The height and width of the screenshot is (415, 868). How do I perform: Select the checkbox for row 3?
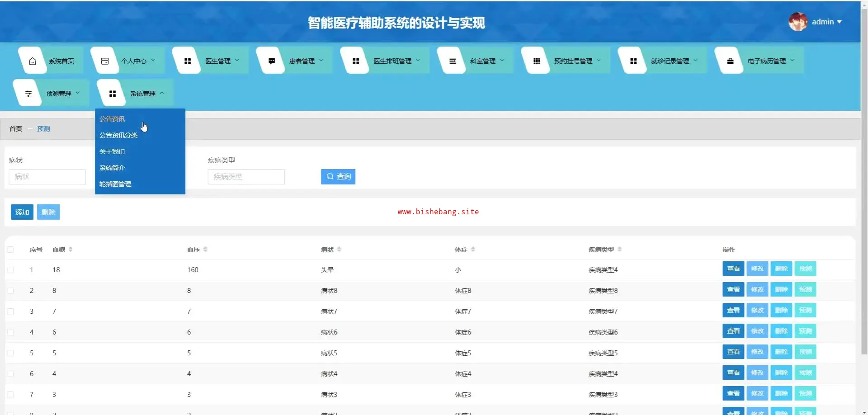10,311
